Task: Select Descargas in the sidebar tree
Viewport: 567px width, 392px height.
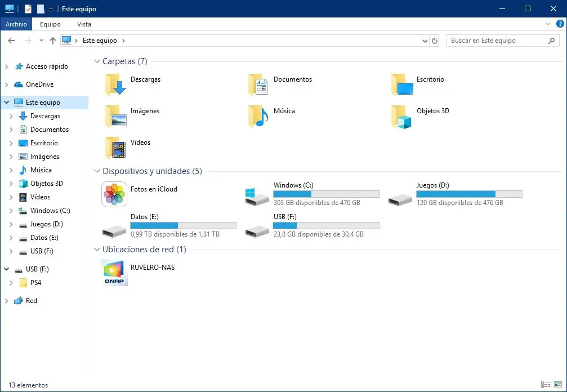Action: click(45, 115)
